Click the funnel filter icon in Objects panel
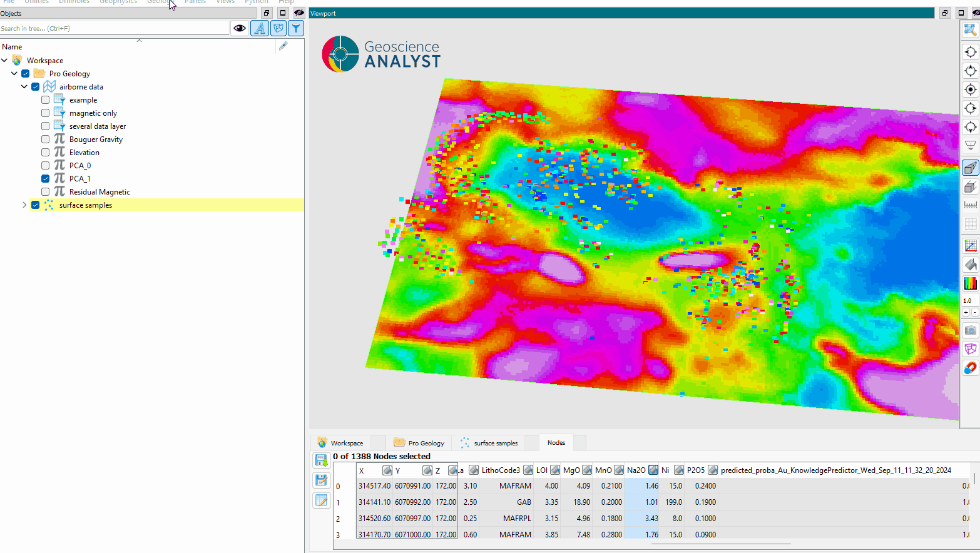 296,28
